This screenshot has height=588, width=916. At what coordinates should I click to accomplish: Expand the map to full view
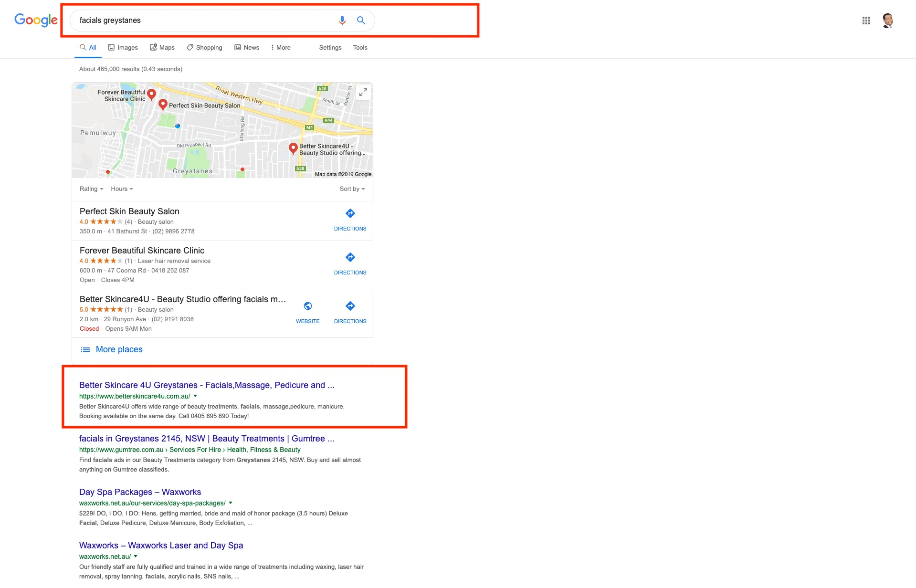click(x=363, y=92)
